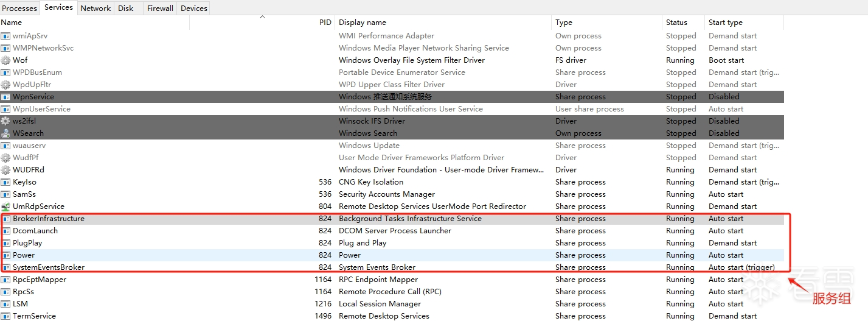Select 'Windows Push Notifications User Service' display name
868x321 pixels.
pyautogui.click(x=411, y=109)
